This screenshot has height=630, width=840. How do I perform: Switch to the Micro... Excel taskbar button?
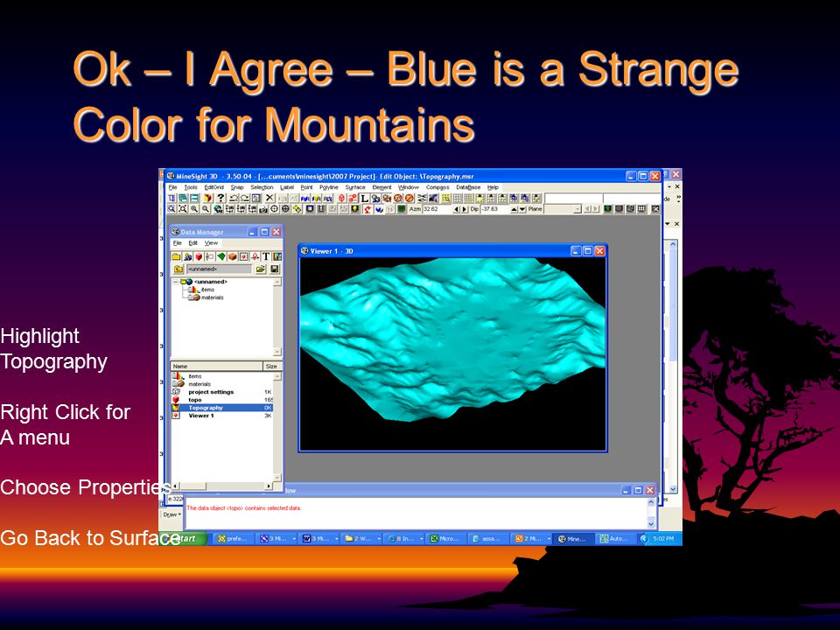click(x=447, y=539)
